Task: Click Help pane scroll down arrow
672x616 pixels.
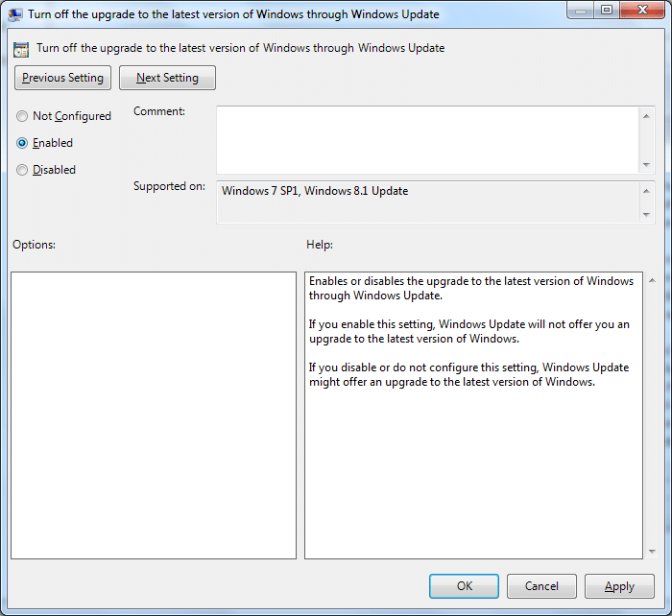Action: [652, 552]
